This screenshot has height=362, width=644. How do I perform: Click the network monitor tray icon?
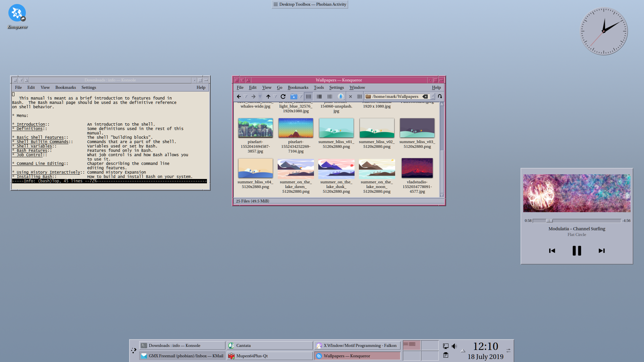click(446, 346)
